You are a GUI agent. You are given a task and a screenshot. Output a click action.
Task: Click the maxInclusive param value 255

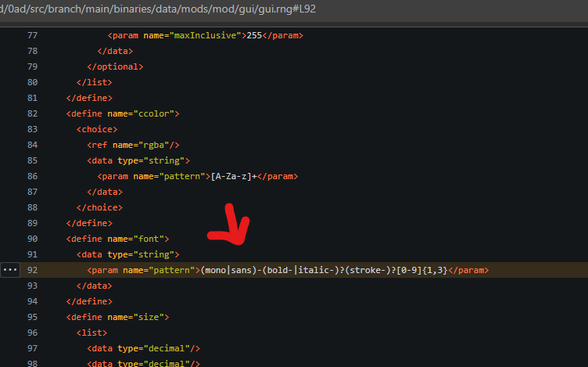(x=254, y=35)
